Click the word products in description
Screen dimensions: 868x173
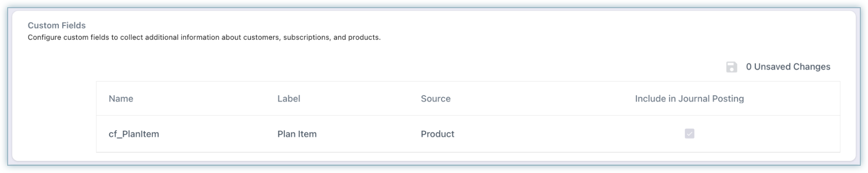pos(363,38)
